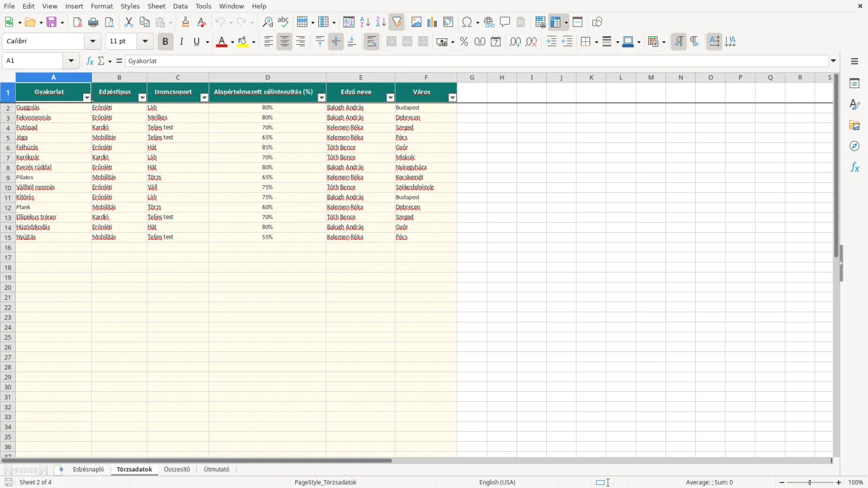Click the Save document icon
Viewport: 868px width, 488px height.
tap(51, 22)
